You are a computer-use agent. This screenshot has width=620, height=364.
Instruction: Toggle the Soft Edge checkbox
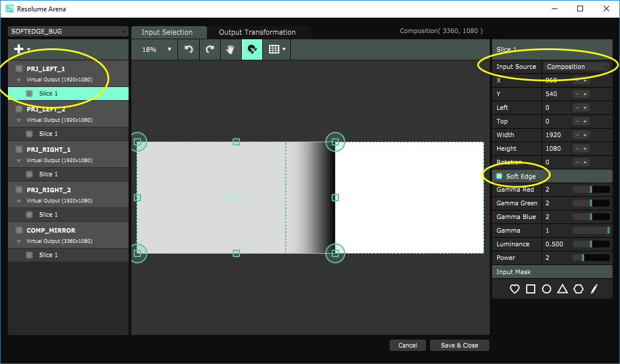point(499,176)
